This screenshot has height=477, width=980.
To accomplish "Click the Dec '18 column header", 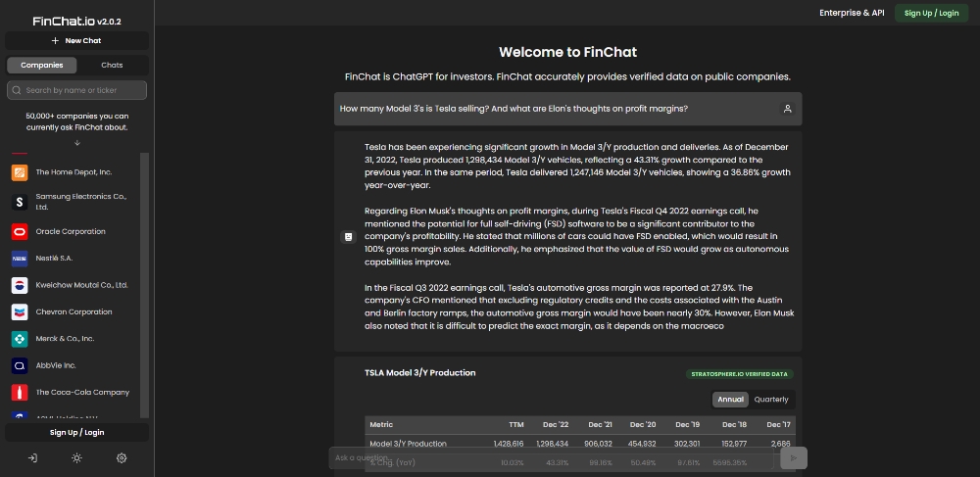I will (734, 424).
